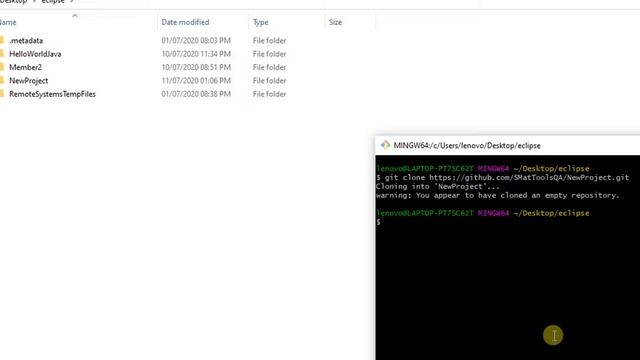Click the folder icon beside RemoteSystemsTempFiles
This screenshot has height=360, width=640.
point(2,94)
